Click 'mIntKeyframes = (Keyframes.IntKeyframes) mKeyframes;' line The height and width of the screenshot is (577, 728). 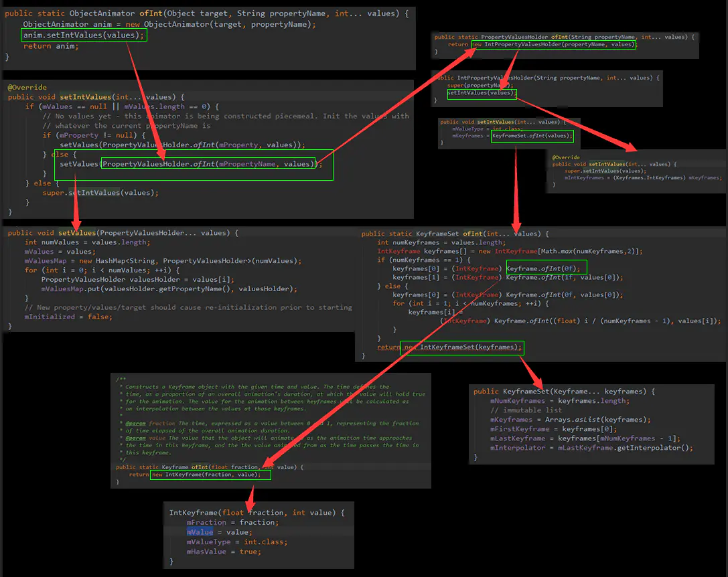pos(643,178)
